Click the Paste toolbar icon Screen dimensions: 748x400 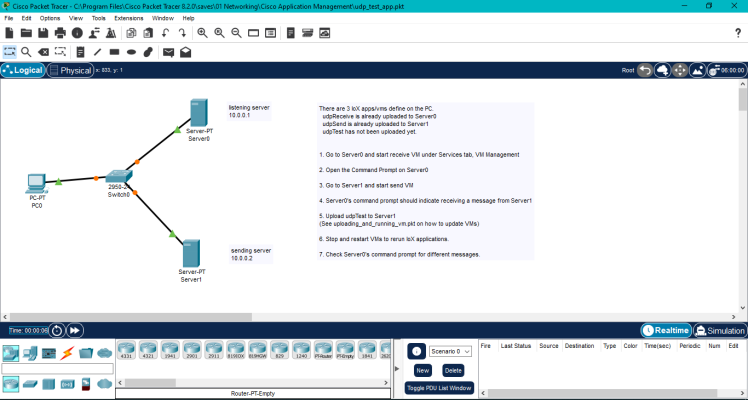click(148, 33)
